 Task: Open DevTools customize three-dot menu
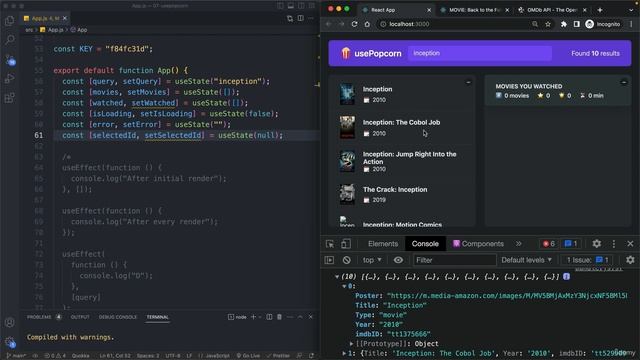tap(613, 244)
